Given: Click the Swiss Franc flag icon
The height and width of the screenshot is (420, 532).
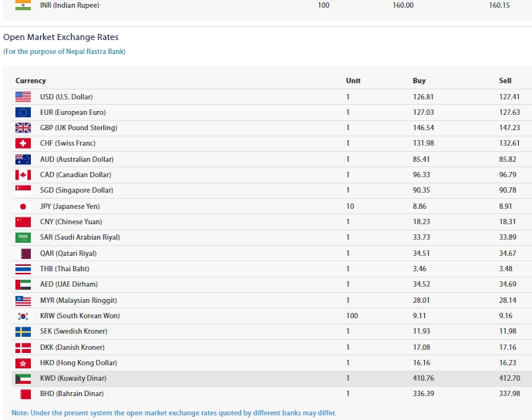Looking at the screenshot, I should coord(23,143).
